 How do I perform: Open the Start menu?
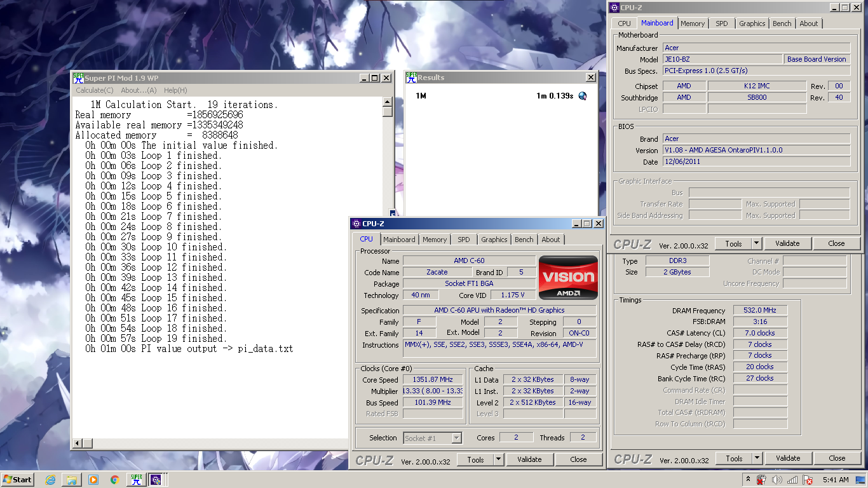click(x=18, y=480)
